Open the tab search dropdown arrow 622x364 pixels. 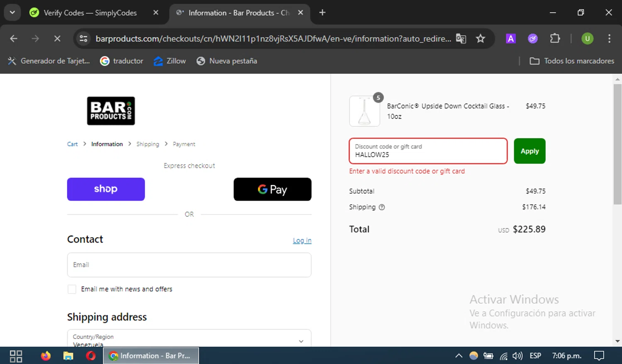coord(12,12)
